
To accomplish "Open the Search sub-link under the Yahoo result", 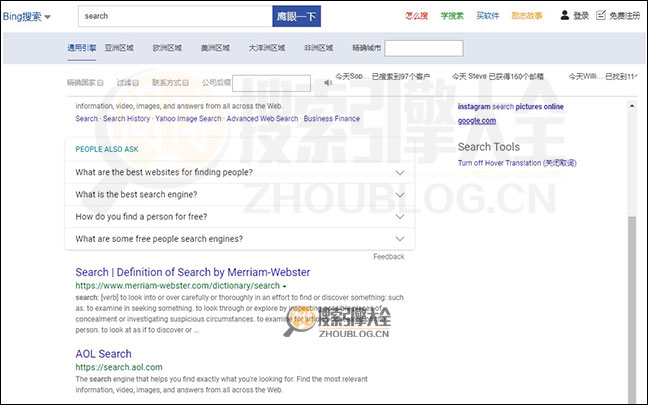I will [x=86, y=119].
